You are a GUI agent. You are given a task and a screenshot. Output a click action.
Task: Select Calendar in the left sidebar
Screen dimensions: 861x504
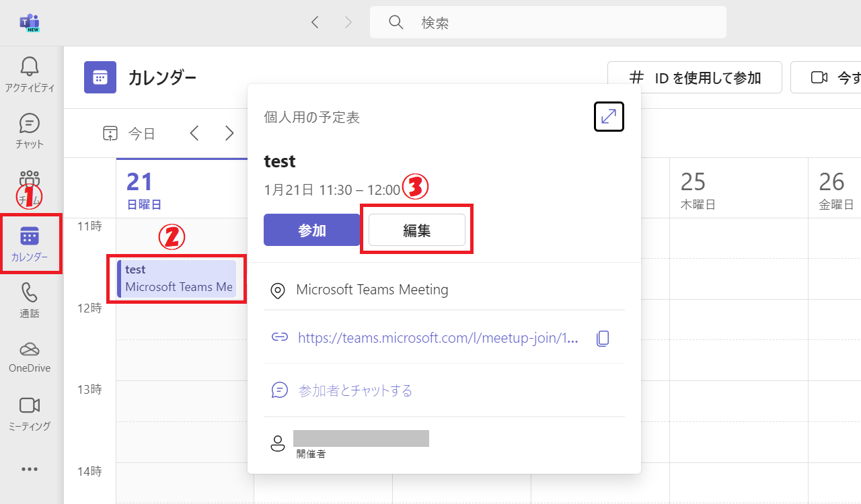point(30,243)
